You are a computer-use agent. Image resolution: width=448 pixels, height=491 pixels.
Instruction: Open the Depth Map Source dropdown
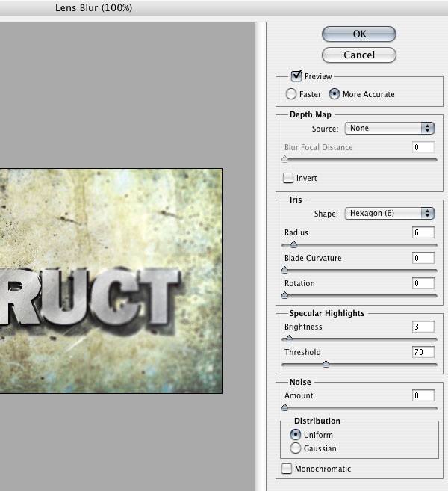click(x=390, y=129)
